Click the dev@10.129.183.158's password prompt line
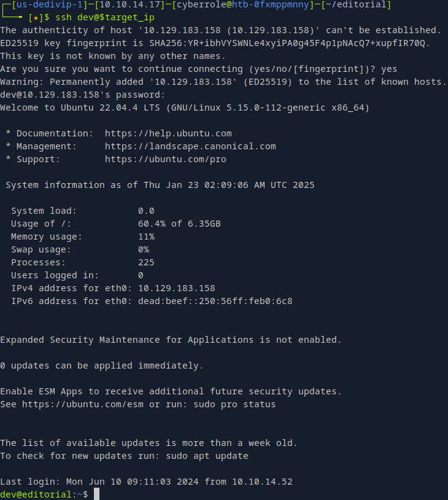Screen dimensions: 448x500 (x=83, y=95)
